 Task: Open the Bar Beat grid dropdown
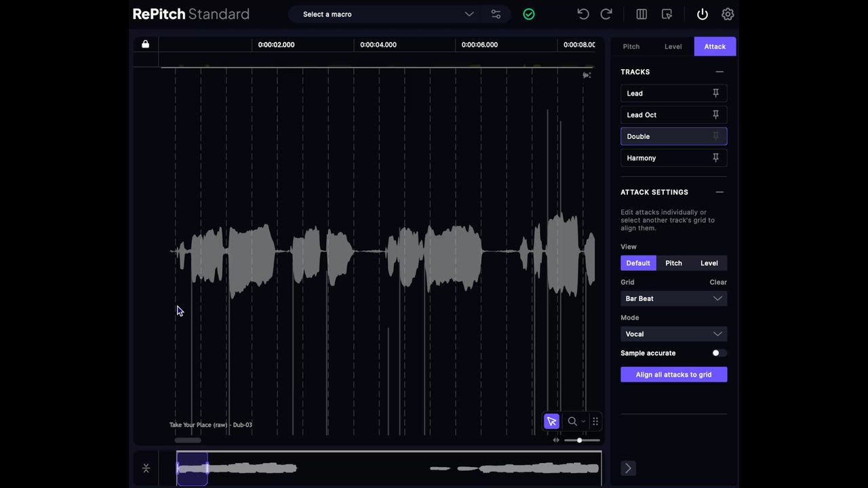click(x=673, y=299)
